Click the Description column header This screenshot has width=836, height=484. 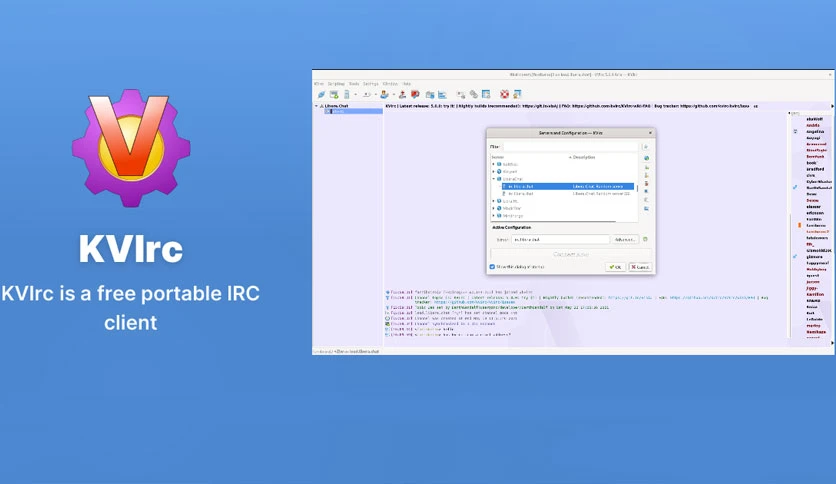584,157
